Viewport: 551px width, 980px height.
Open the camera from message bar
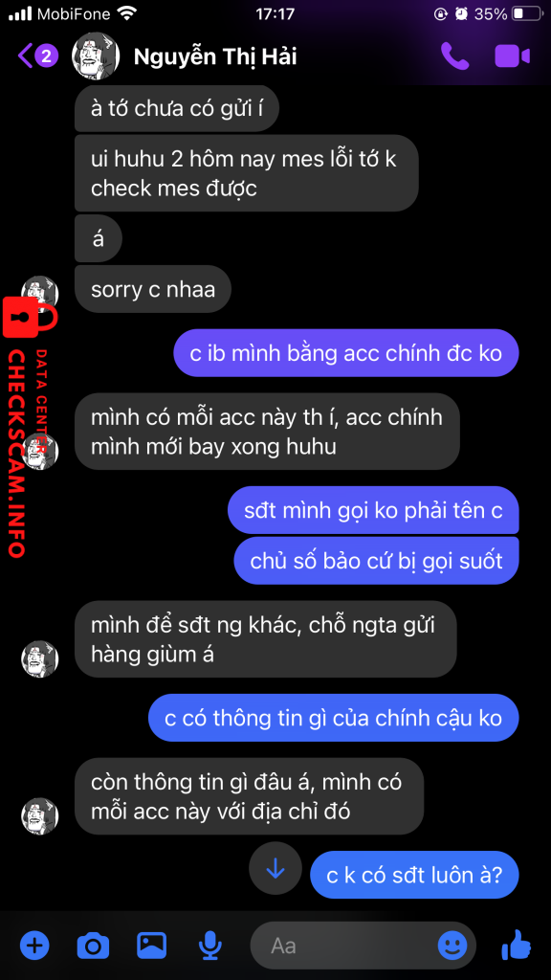coord(93,946)
